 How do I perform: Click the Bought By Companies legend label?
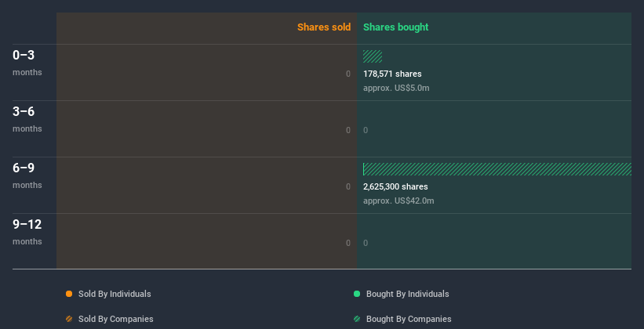(x=409, y=319)
